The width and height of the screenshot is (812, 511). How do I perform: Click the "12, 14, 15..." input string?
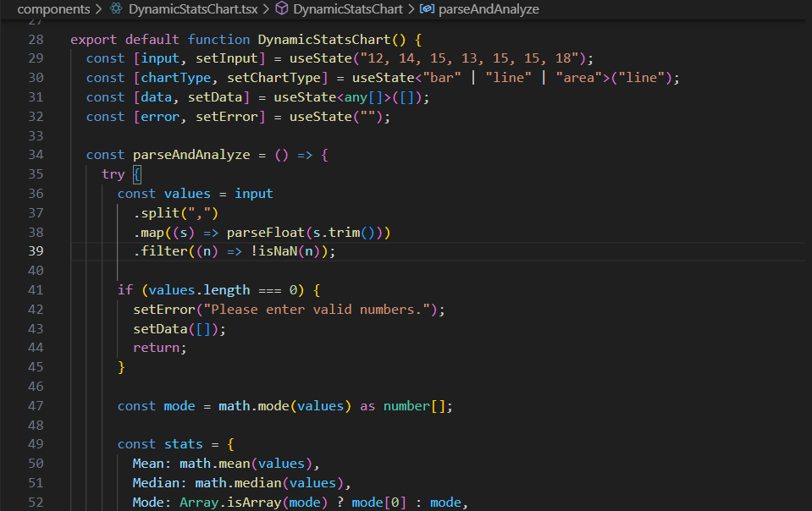(469, 58)
